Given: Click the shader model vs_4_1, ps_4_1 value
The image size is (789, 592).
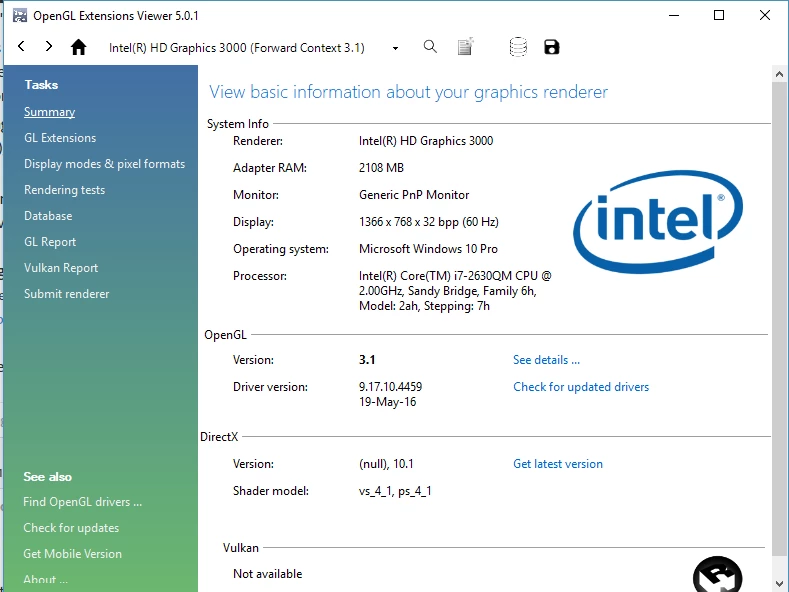Looking at the screenshot, I should 395,491.
